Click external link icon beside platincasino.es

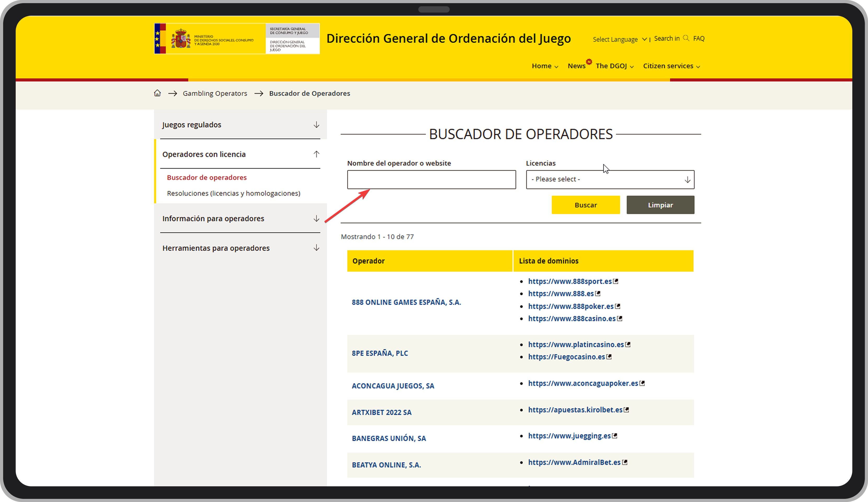[628, 345]
